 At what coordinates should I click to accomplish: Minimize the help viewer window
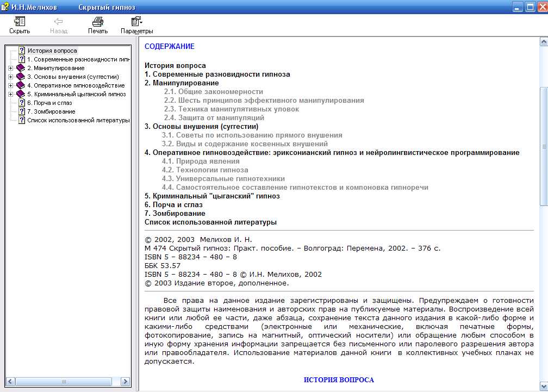(x=518, y=7)
